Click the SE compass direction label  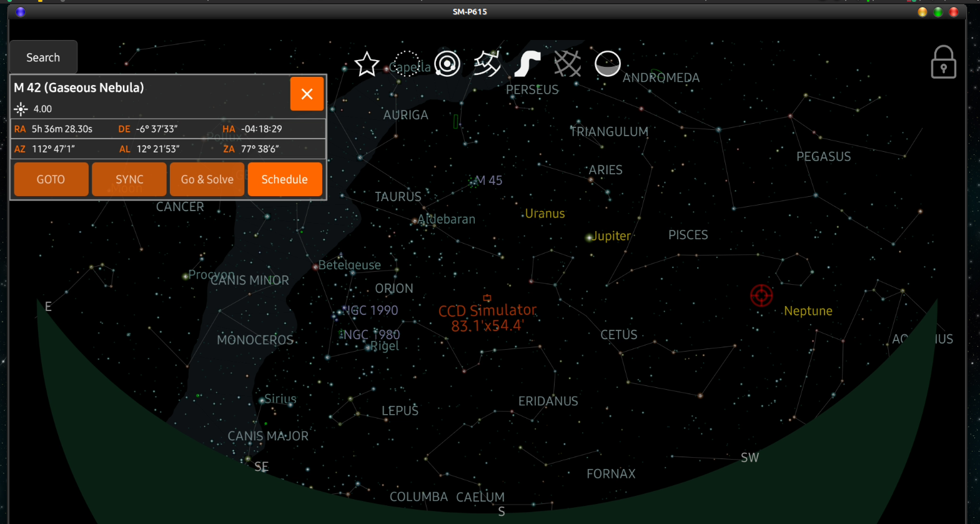261,467
